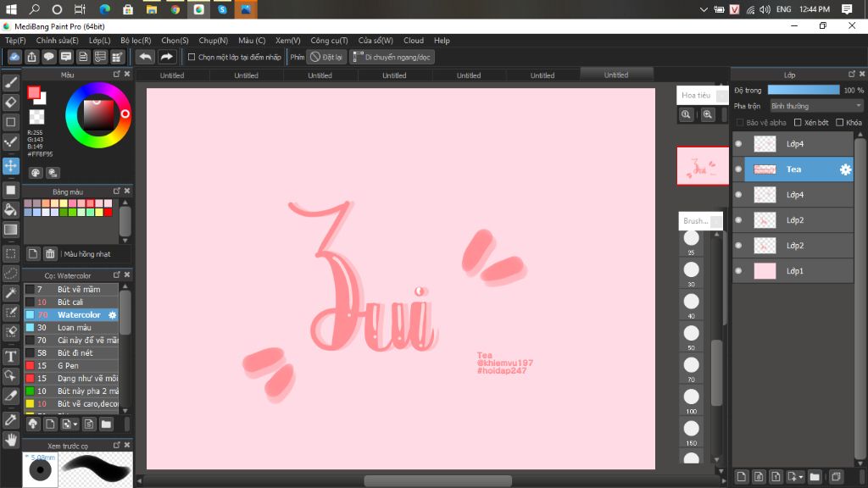Hide the Lớp1 background layer
This screenshot has width=868, height=488.
click(x=738, y=271)
